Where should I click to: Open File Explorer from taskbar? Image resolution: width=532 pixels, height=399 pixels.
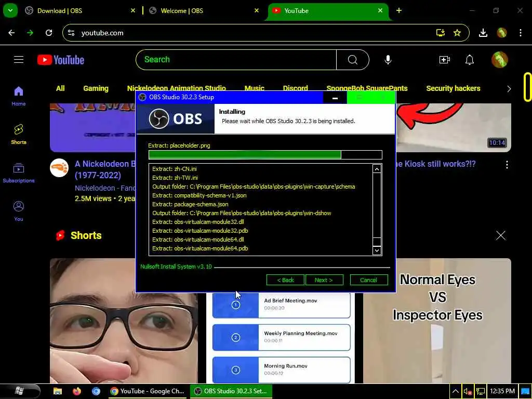point(58,391)
